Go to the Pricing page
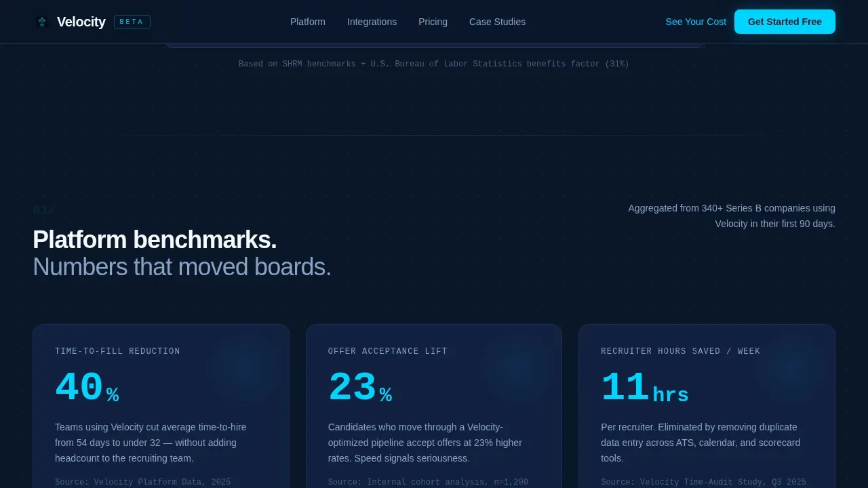868x488 pixels. coord(433,22)
